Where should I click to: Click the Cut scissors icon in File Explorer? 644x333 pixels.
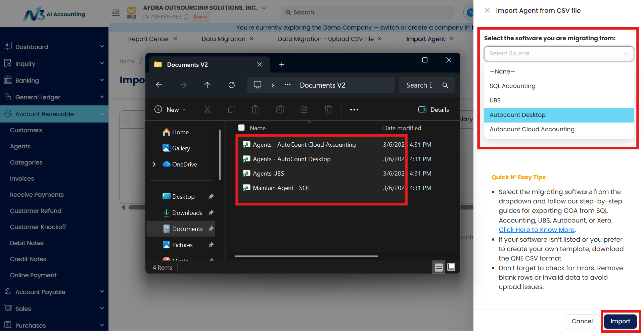coord(208,109)
